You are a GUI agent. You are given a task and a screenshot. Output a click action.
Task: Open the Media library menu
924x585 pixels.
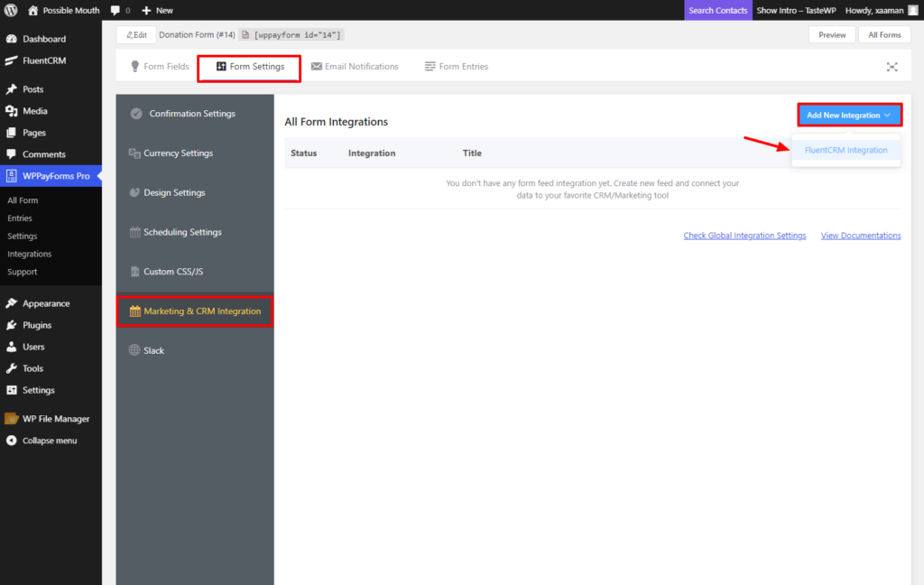point(35,111)
